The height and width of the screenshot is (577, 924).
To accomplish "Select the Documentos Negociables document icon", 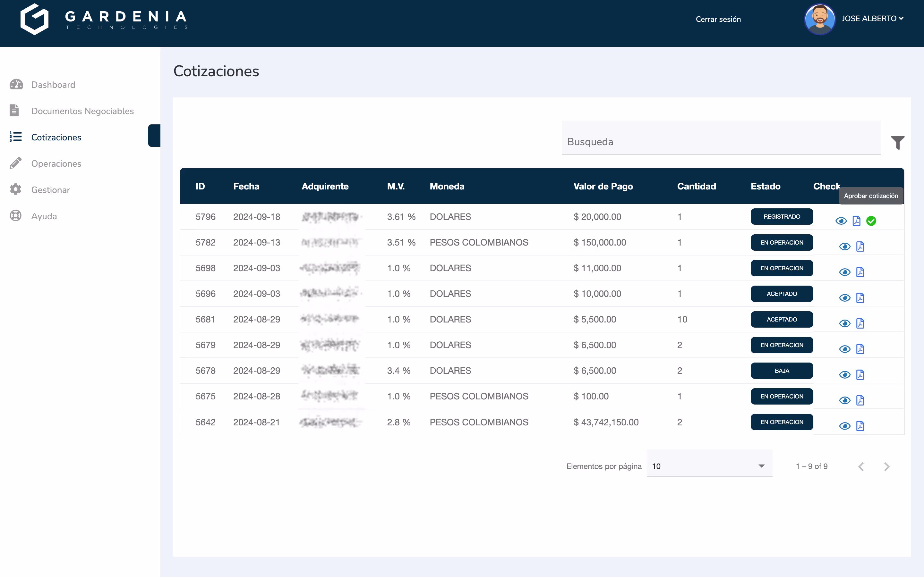I will click(14, 110).
